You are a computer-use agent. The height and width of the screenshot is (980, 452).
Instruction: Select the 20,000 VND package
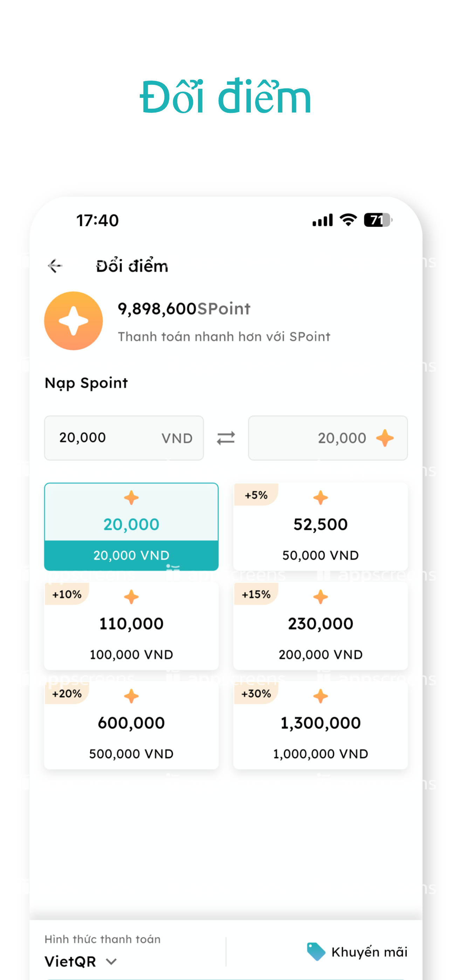click(x=131, y=526)
